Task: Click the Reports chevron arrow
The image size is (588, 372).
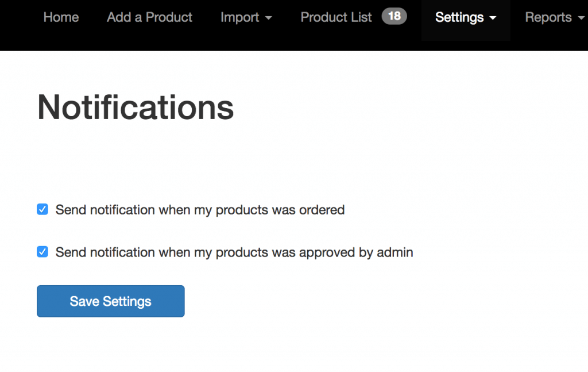Action: [583, 18]
